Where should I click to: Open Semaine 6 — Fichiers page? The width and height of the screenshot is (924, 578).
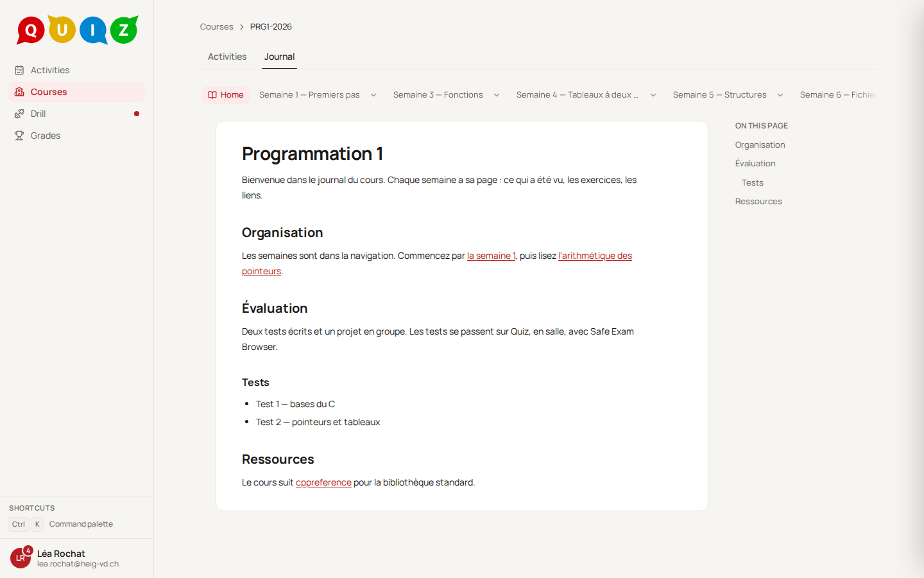pos(838,95)
